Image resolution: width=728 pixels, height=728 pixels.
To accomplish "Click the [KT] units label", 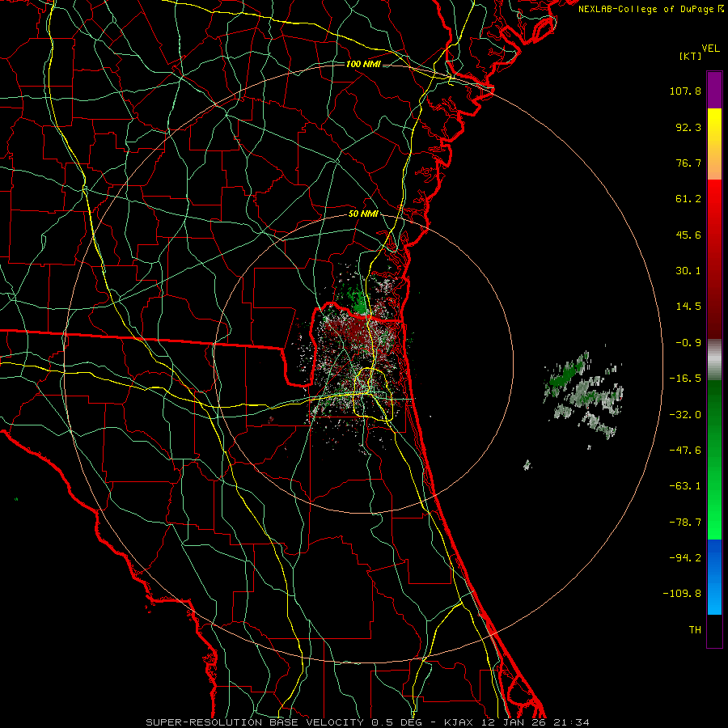I will (x=690, y=56).
